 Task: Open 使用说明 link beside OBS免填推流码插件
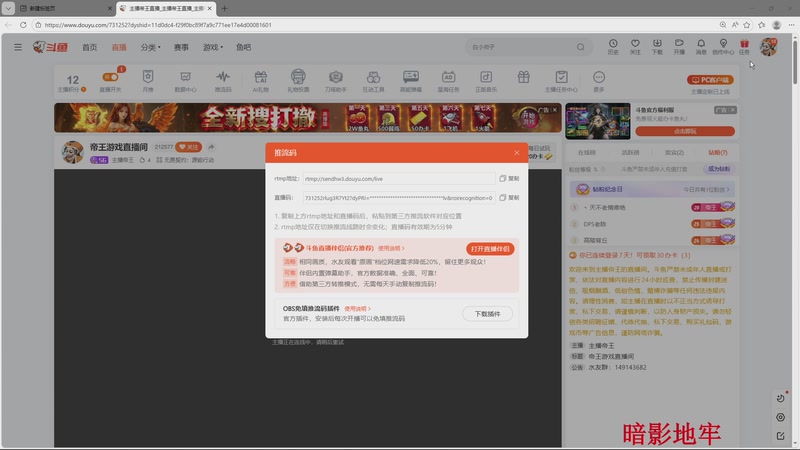[357, 309]
